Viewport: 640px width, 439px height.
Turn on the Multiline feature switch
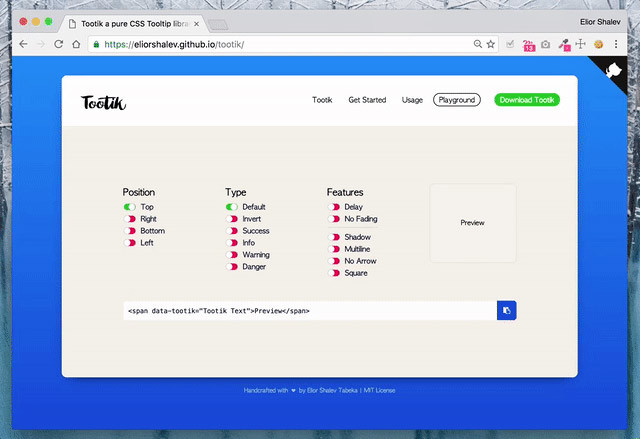[x=333, y=249]
